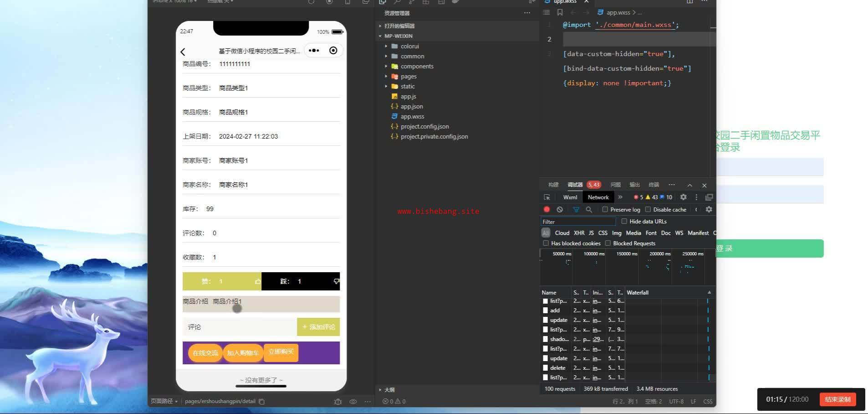Image resolution: width=868 pixels, height=414 pixels.
Task: Tap the 添加评论 button
Action: (318, 327)
